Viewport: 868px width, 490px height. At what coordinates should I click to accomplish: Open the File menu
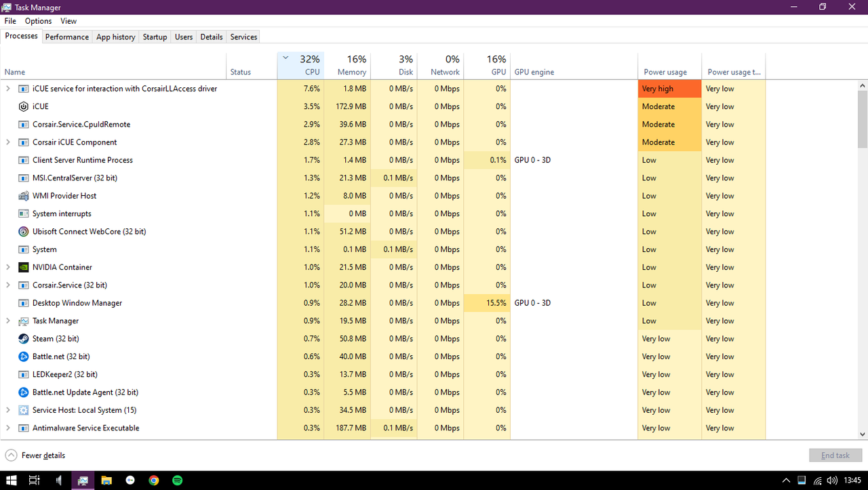pos(10,21)
